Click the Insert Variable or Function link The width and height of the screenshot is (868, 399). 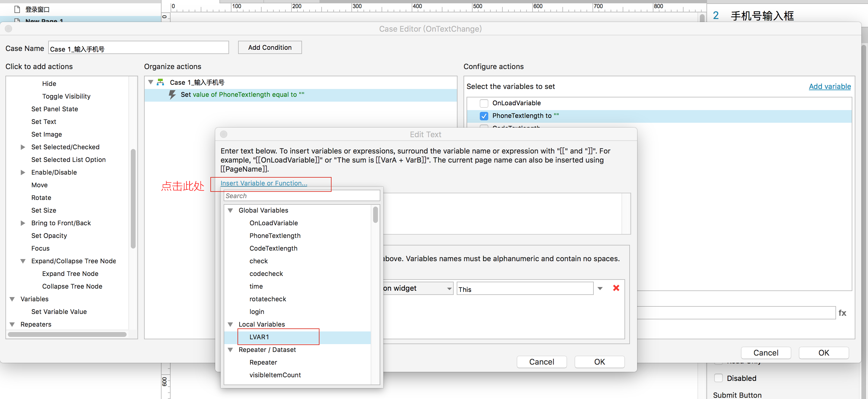[263, 183]
